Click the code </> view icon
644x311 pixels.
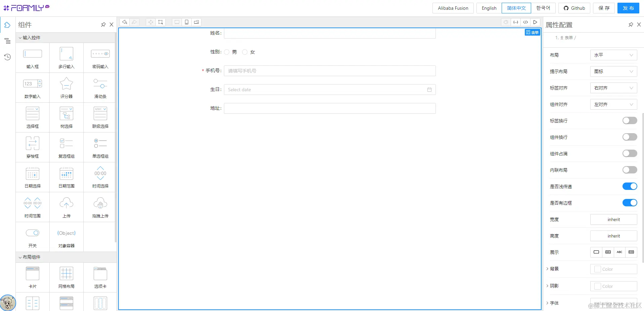525,22
